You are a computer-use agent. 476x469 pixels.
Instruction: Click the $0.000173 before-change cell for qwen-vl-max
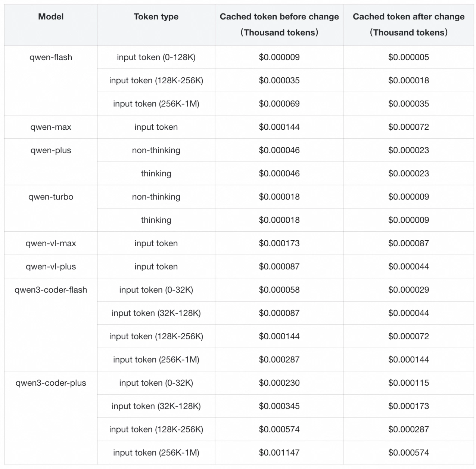(279, 244)
